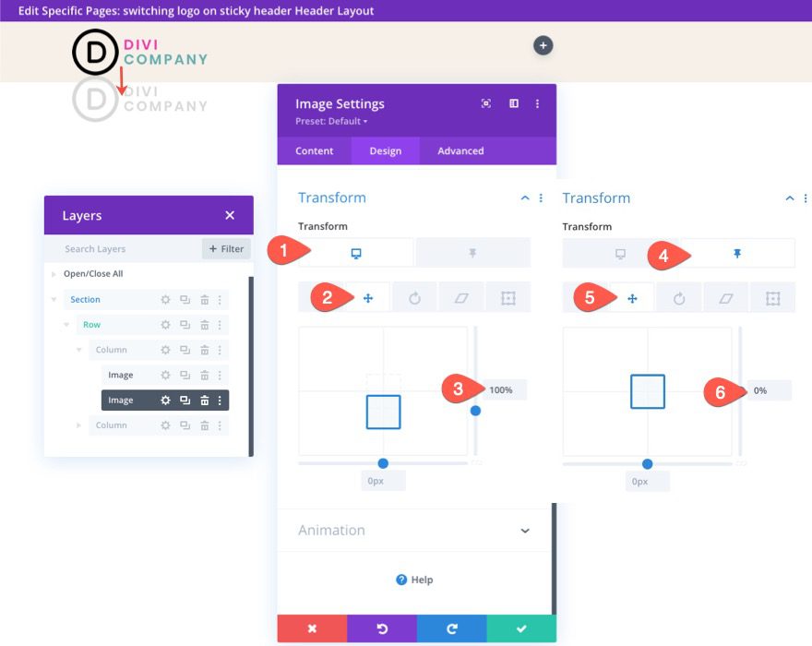The height and width of the screenshot is (646, 812).
Task: Collapse the Animation section chevron
Action: click(524, 531)
